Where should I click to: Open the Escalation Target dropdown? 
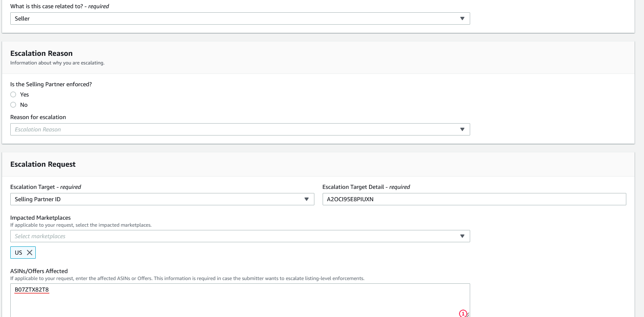point(162,199)
